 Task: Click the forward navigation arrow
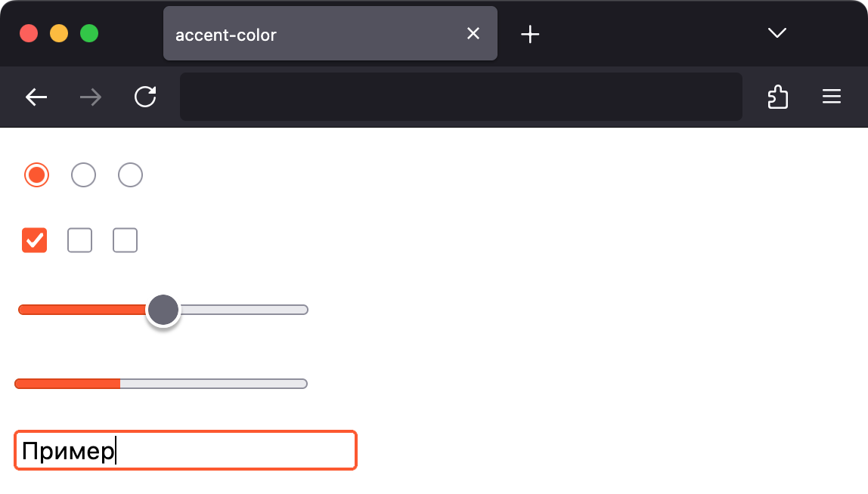(x=91, y=97)
